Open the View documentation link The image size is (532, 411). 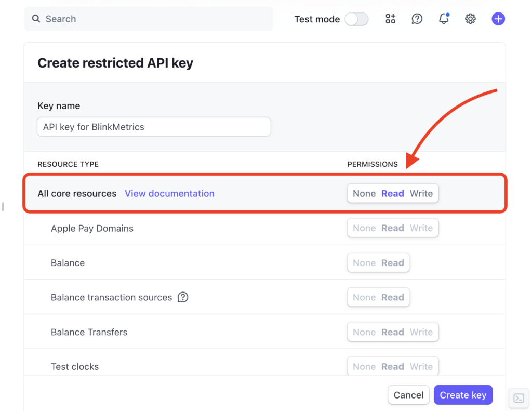tap(169, 193)
